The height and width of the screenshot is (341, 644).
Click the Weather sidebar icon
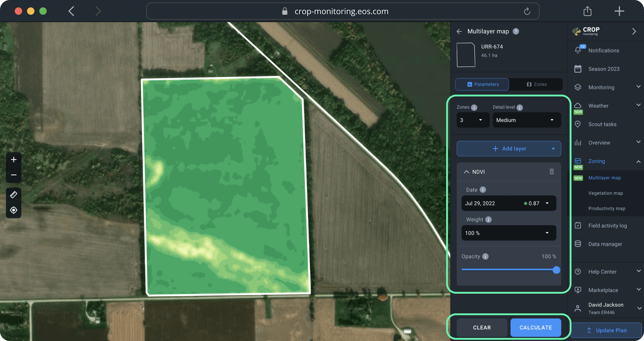[x=578, y=106]
